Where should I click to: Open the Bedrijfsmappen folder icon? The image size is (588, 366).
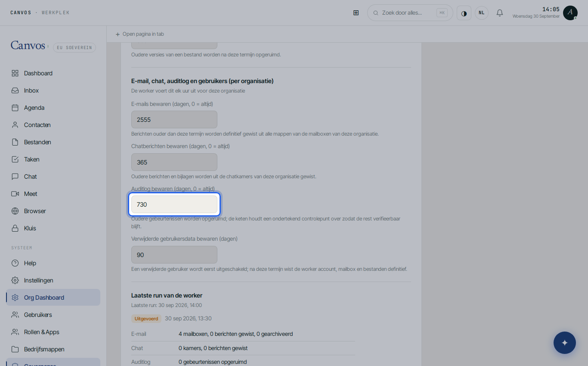point(15,349)
